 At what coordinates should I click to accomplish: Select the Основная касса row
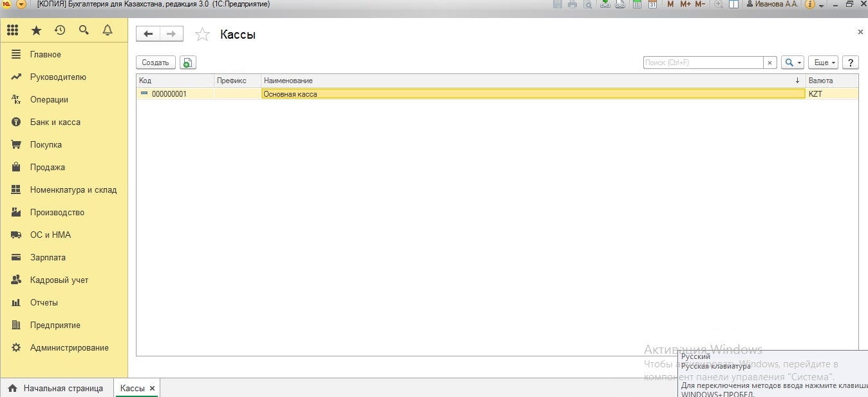click(533, 93)
